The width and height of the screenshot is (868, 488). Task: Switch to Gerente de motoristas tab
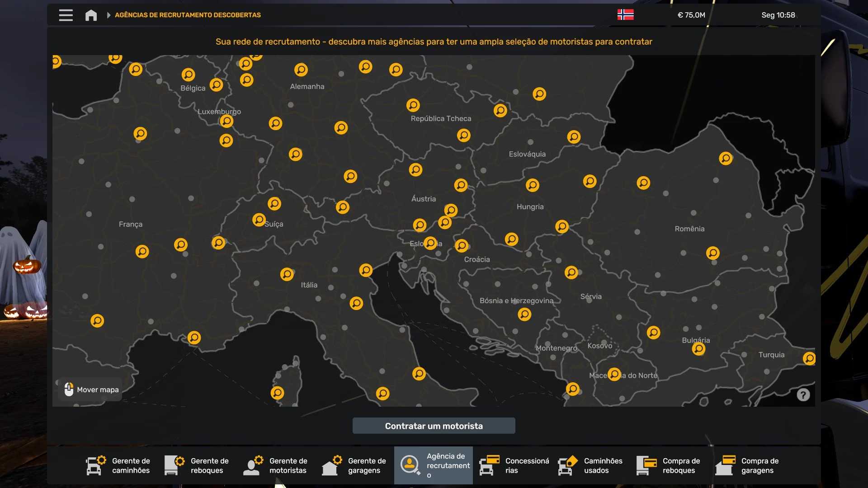275,465
